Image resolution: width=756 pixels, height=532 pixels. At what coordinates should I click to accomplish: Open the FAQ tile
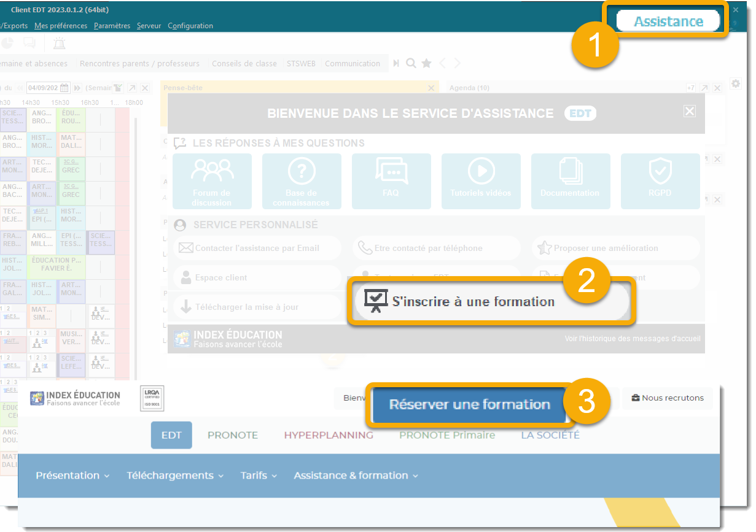coord(391,181)
